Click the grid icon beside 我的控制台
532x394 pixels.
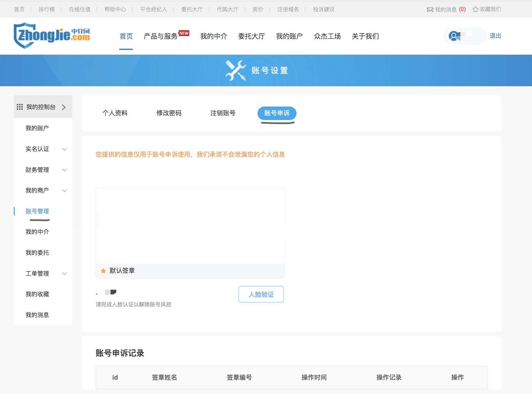point(20,107)
